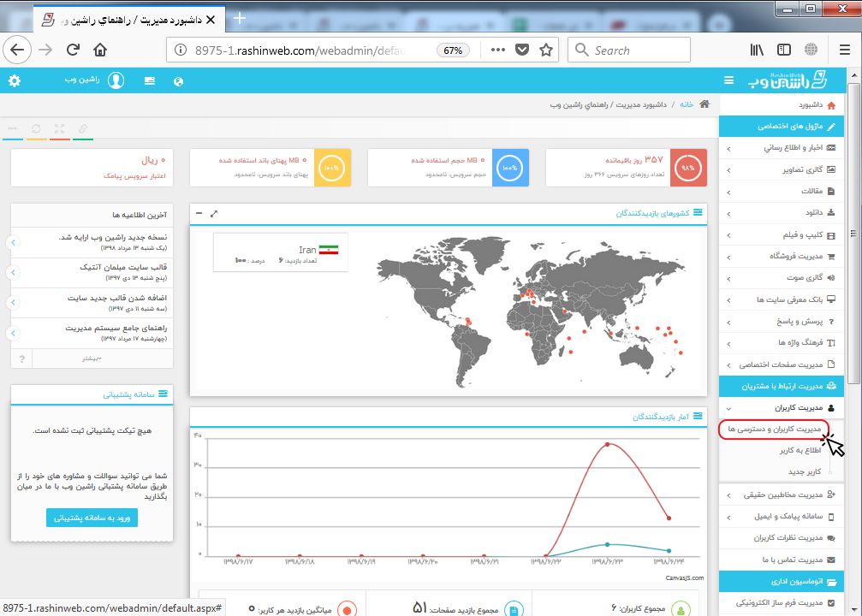
Task: Open the خانه breadcrumb link
Action: 687,104
